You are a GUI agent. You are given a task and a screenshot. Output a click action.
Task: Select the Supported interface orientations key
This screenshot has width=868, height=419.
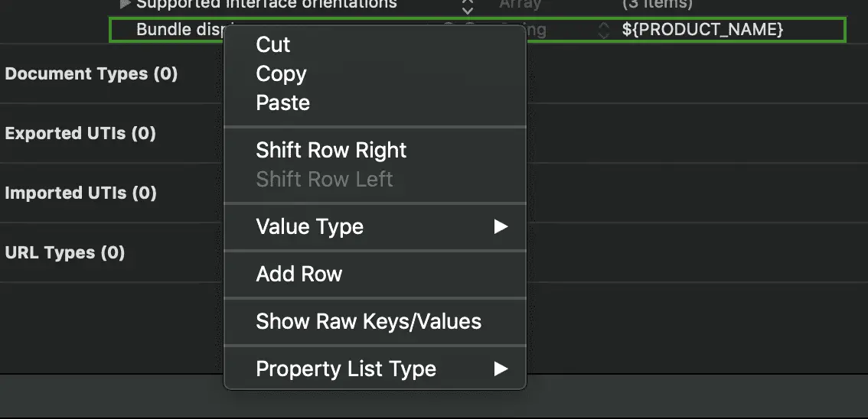click(x=266, y=5)
